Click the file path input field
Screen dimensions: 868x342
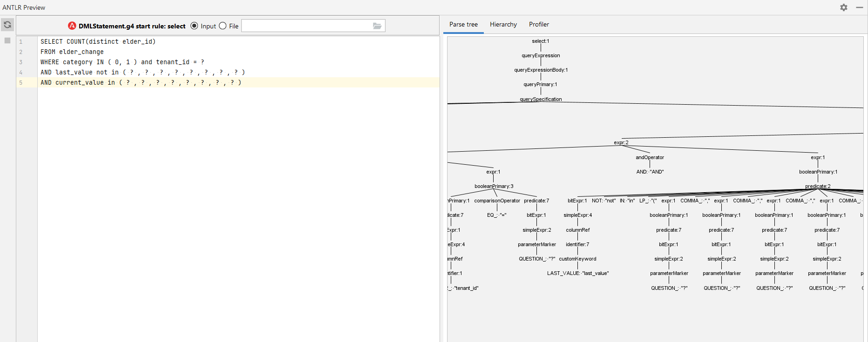tap(313, 26)
